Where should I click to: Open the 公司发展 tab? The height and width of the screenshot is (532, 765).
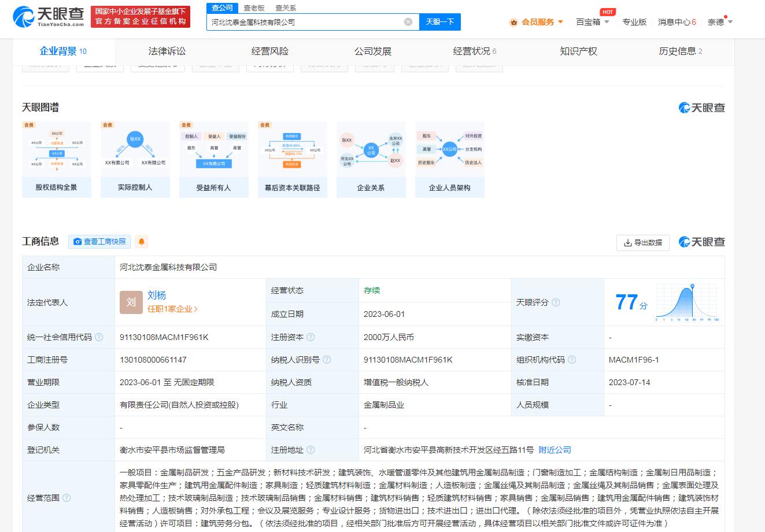pos(373,51)
